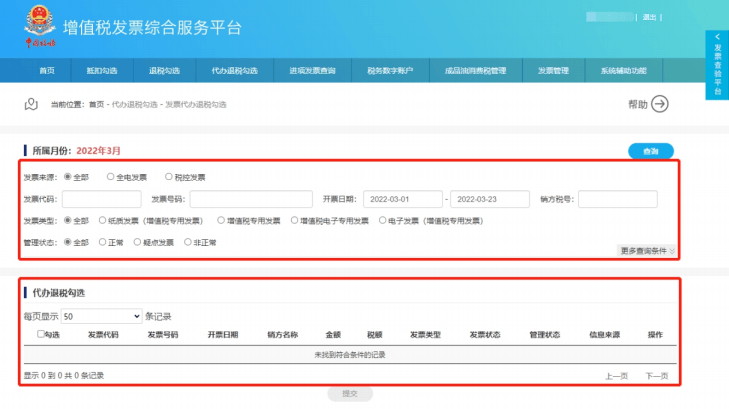Open the 抵扣勾选 navigation tab

pyautogui.click(x=102, y=71)
